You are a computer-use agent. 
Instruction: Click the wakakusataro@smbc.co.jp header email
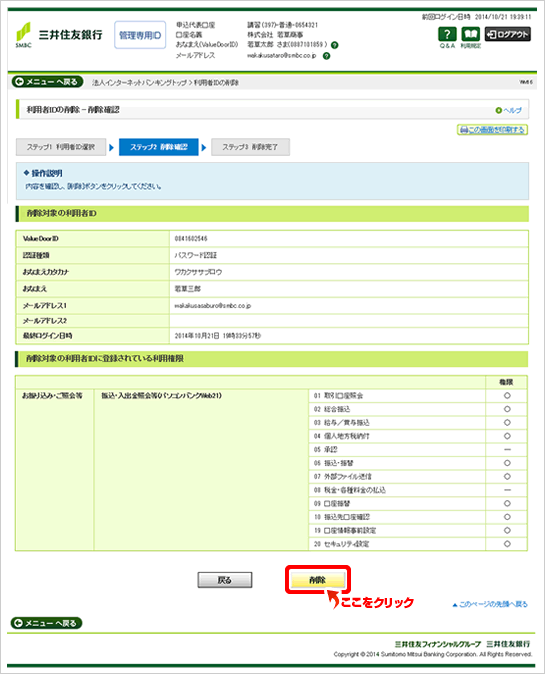point(282,56)
